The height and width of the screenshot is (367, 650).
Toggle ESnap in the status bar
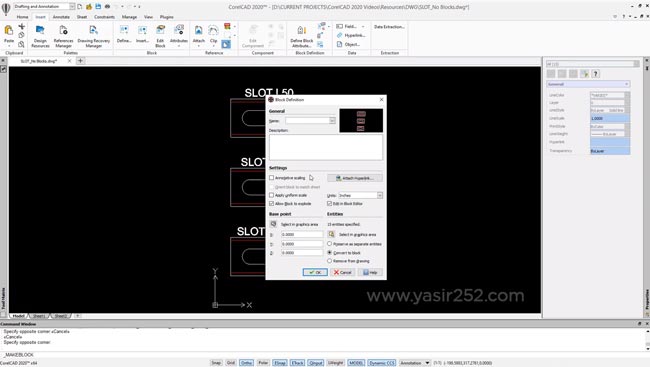click(280, 363)
